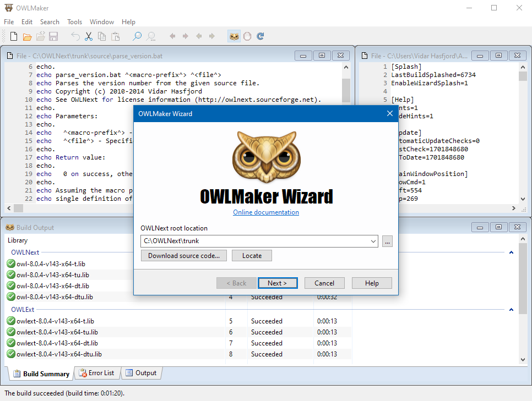This screenshot has width=532, height=401.
Task: Stop the build with the hand icon
Action: click(x=247, y=36)
